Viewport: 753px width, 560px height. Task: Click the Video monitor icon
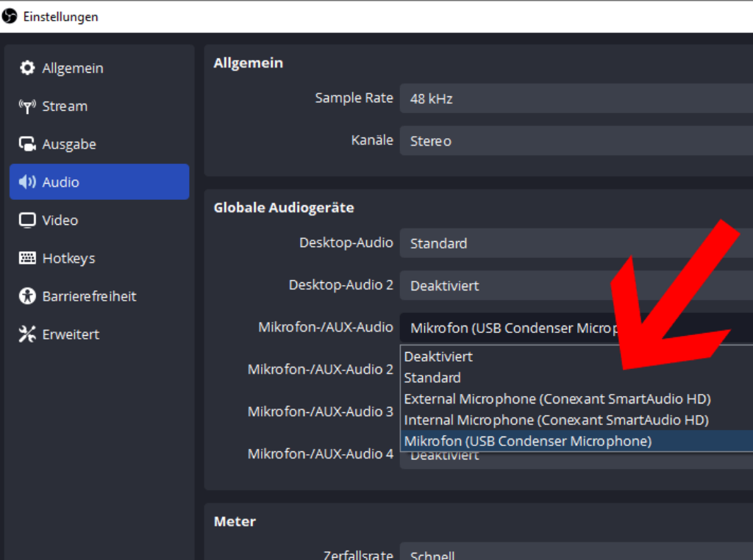(27, 220)
